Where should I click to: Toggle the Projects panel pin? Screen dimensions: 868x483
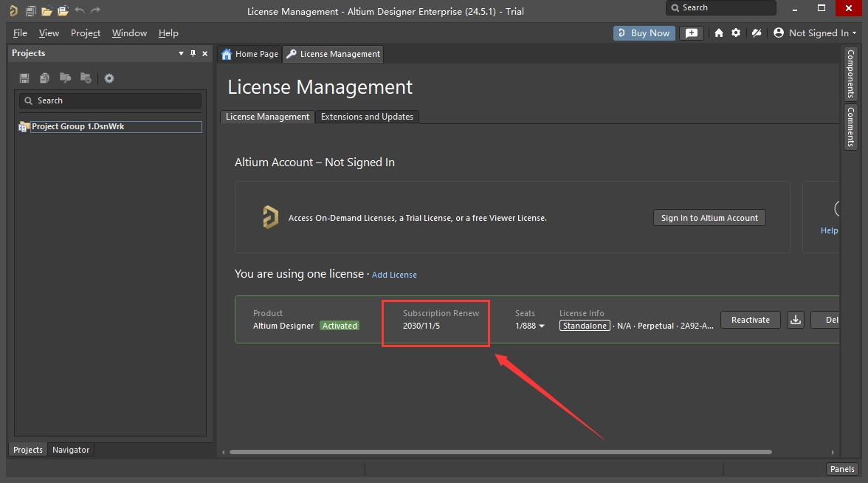click(193, 54)
